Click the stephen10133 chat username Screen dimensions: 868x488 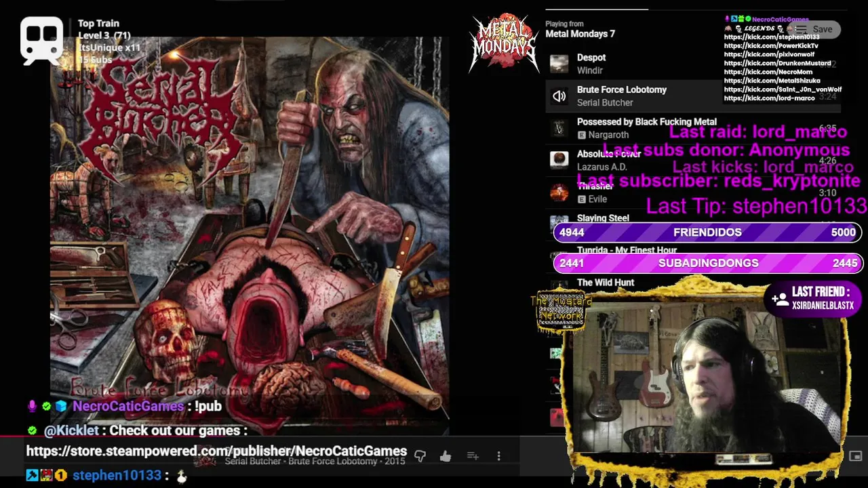point(117,476)
